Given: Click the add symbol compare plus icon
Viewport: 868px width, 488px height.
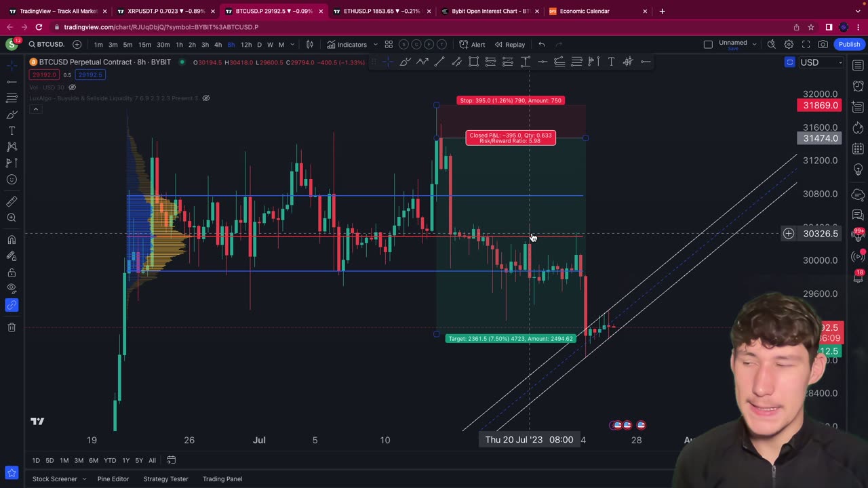Looking at the screenshot, I should click(77, 44).
